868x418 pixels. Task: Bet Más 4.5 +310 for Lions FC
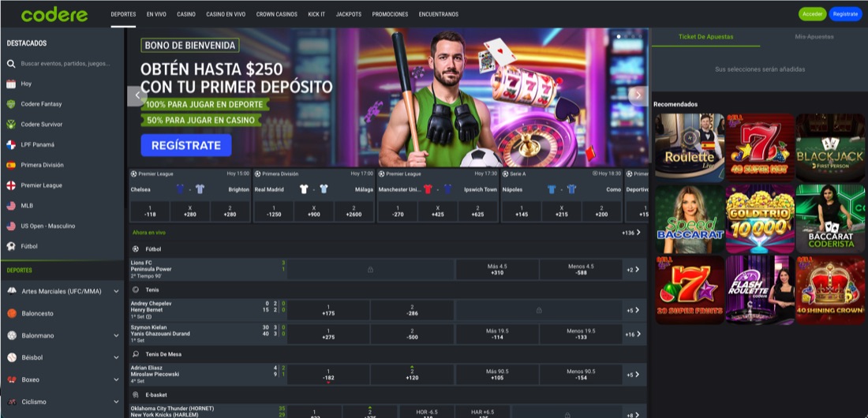pos(497,270)
